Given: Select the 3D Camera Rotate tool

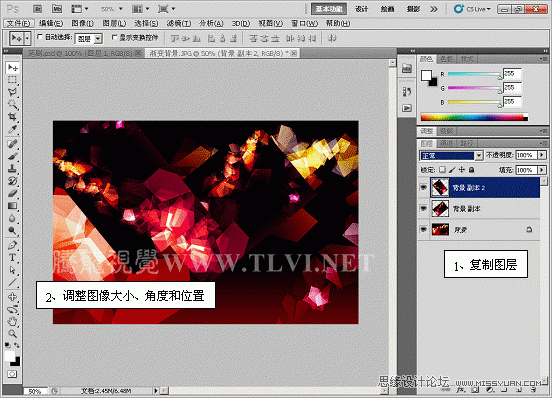Looking at the screenshot, I should pyautogui.click(x=13, y=309).
